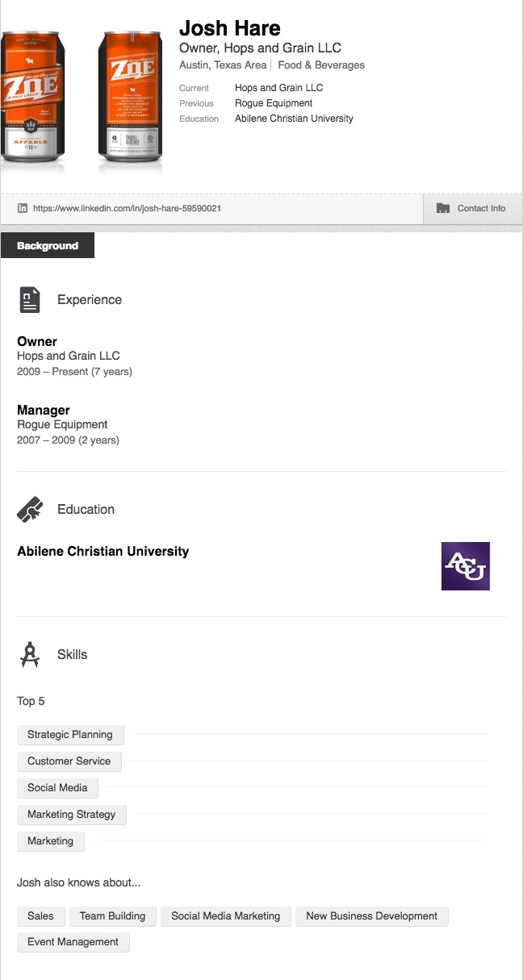
Task: Click the Experience section document icon
Action: 30,299
